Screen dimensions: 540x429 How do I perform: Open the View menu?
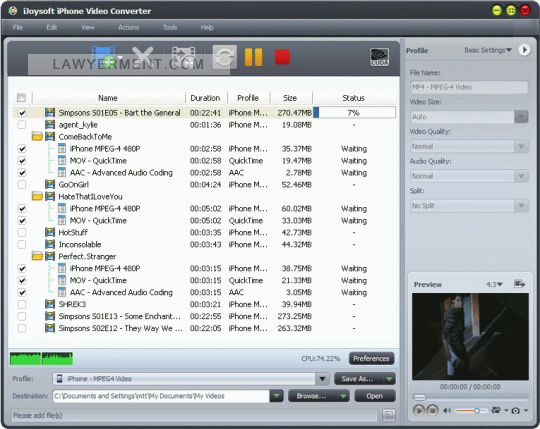pos(87,28)
